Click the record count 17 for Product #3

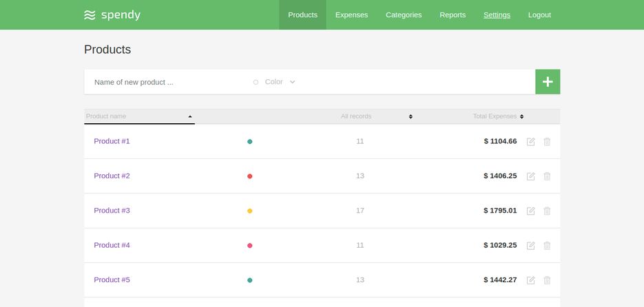(x=360, y=211)
